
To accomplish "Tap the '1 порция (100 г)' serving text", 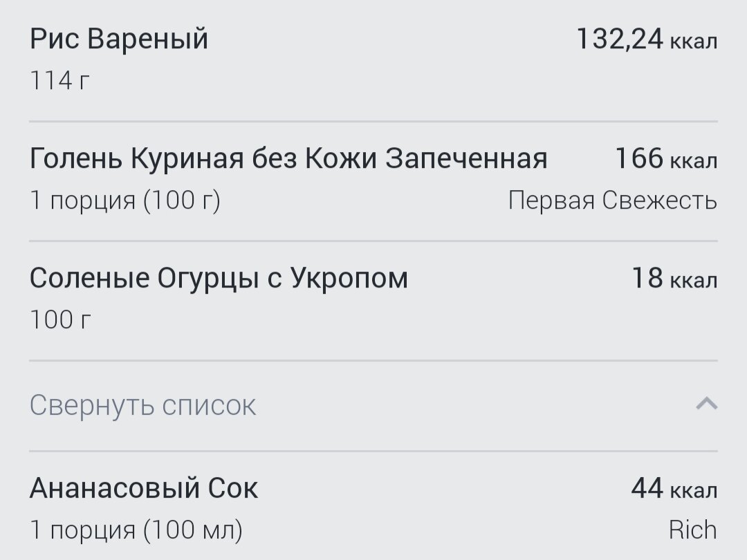I will click(124, 200).
